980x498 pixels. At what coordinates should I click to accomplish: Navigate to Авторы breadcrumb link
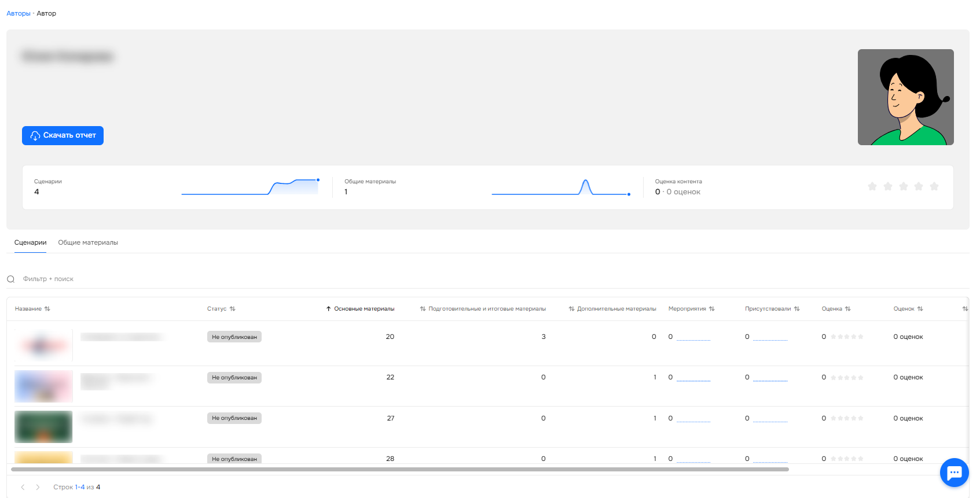click(x=19, y=13)
